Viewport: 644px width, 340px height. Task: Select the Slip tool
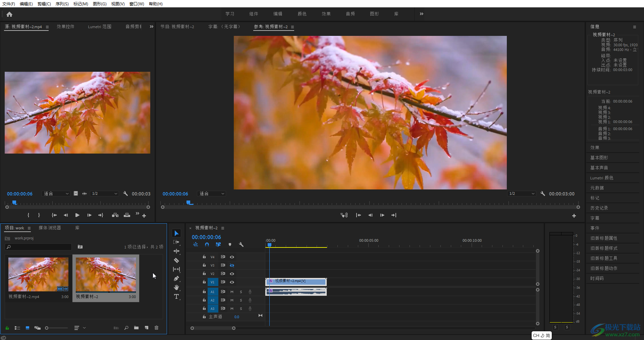click(x=176, y=269)
